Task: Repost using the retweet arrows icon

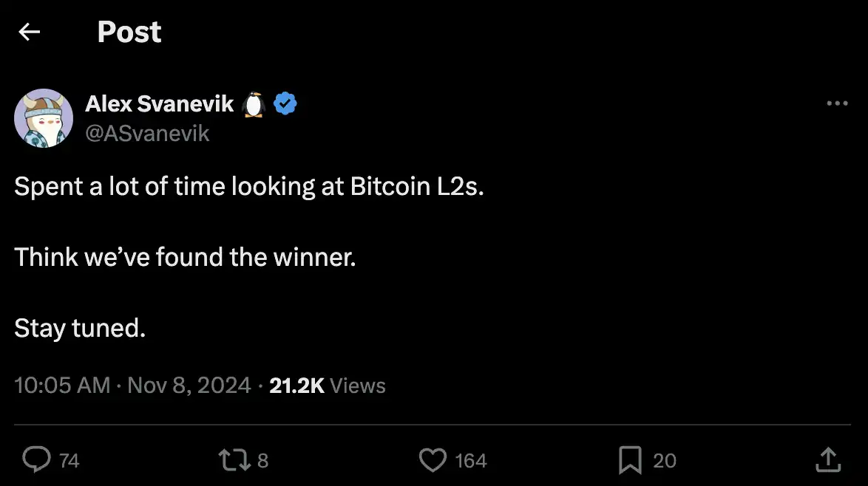Action: pos(234,460)
